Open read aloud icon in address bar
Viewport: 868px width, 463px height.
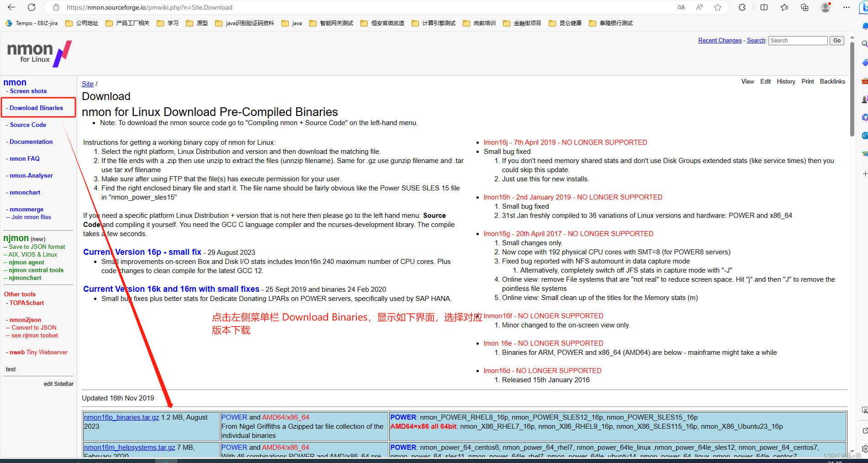coord(699,7)
